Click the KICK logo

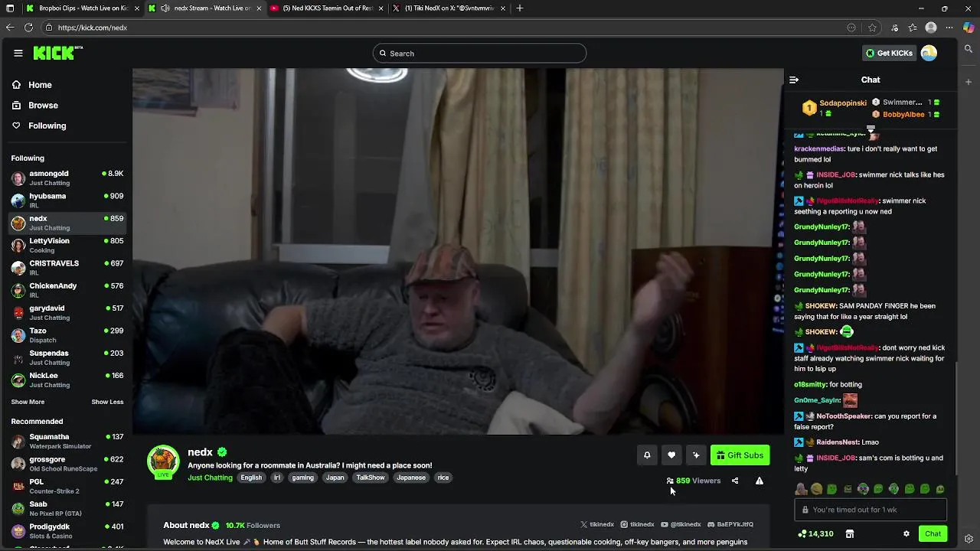(57, 53)
